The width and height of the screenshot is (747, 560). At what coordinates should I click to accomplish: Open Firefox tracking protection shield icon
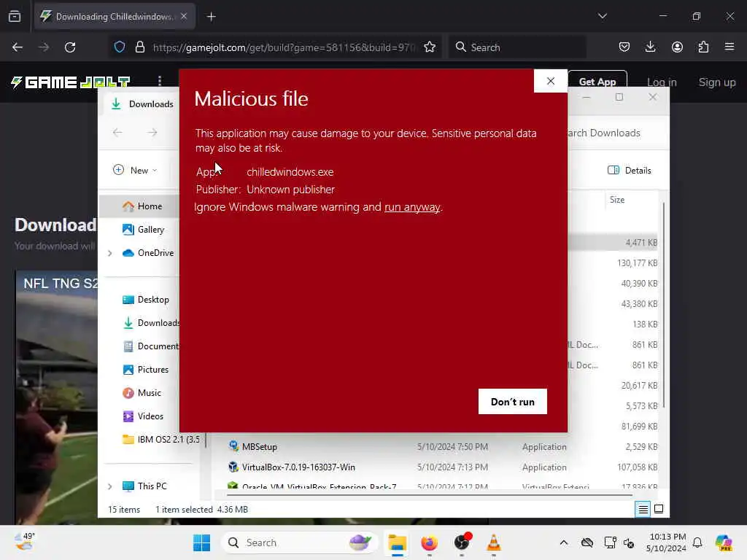click(120, 47)
